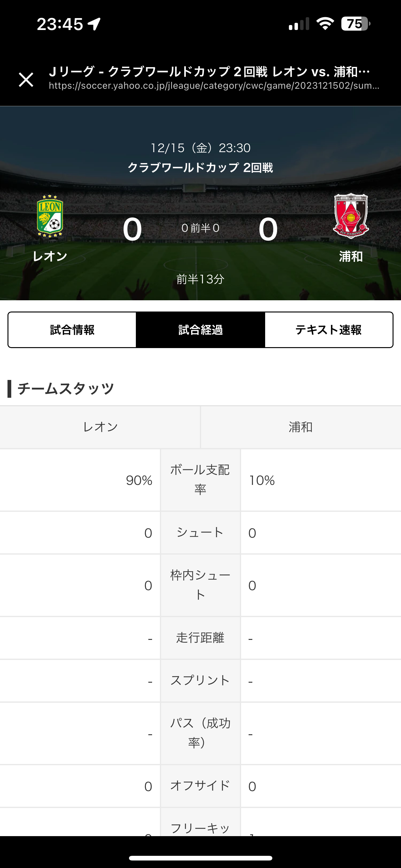Open the テキスト速報 tab
The width and height of the screenshot is (401, 868).
point(329,330)
